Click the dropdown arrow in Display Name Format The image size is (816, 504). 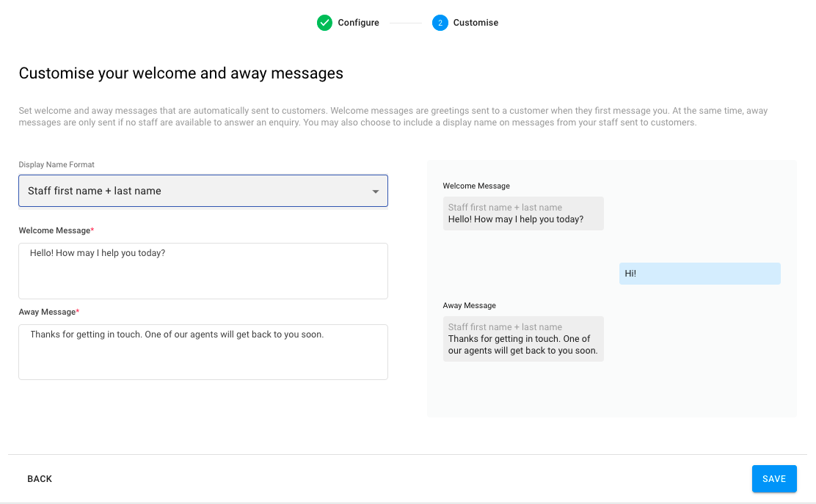click(x=376, y=191)
